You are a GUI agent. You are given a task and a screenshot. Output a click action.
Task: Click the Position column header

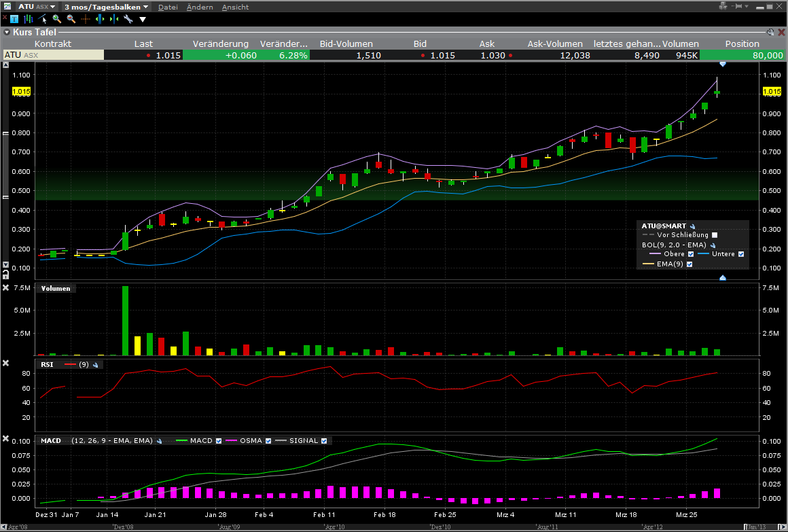742,43
